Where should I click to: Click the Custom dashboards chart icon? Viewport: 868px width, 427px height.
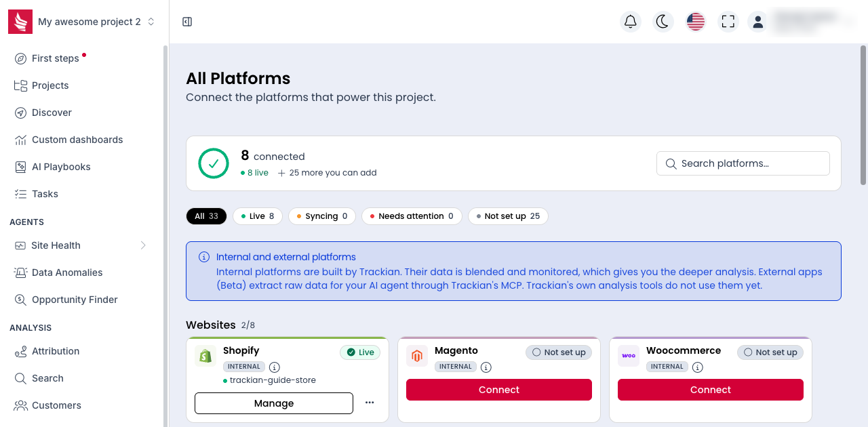pyautogui.click(x=20, y=140)
